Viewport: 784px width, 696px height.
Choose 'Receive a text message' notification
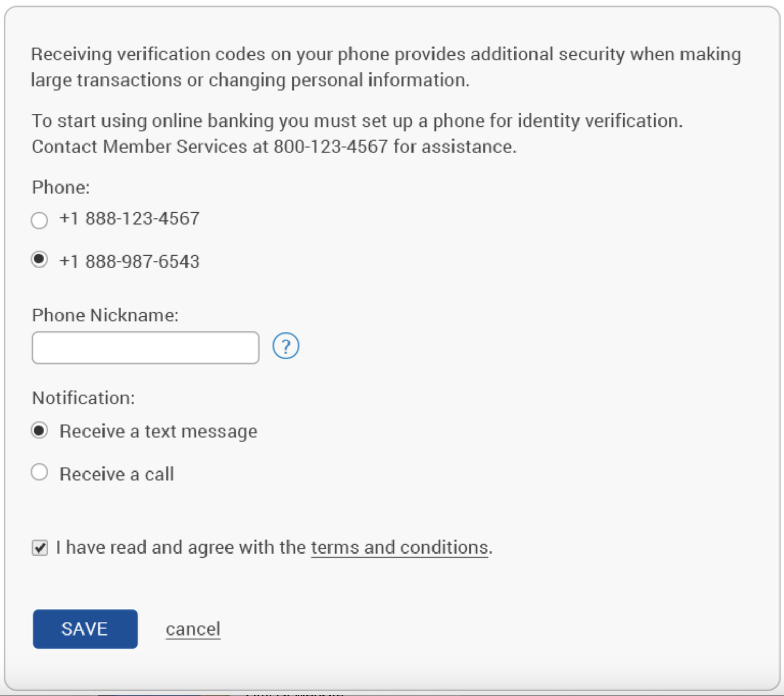coord(39,431)
